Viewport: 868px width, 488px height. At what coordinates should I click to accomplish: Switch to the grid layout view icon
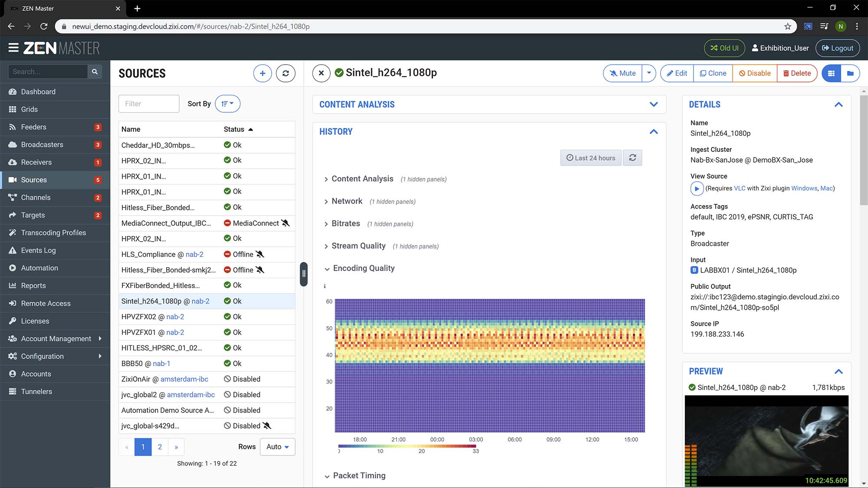click(x=831, y=73)
